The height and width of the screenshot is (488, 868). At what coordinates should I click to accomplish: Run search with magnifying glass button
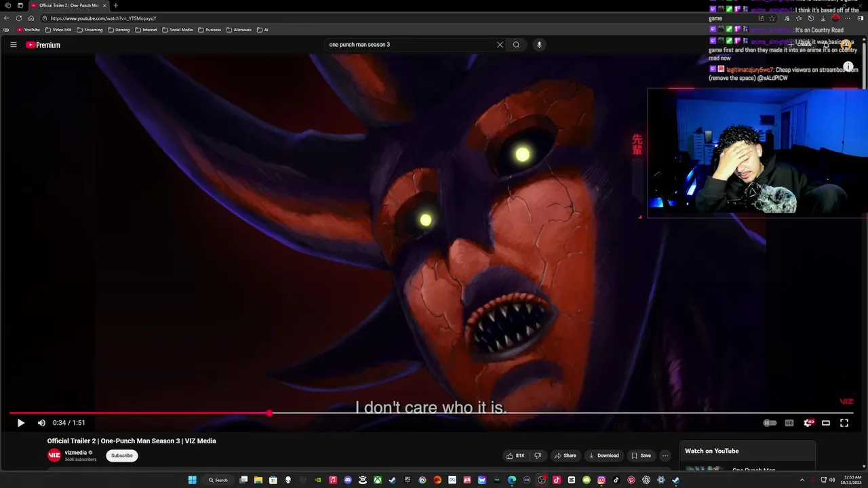point(516,45)
